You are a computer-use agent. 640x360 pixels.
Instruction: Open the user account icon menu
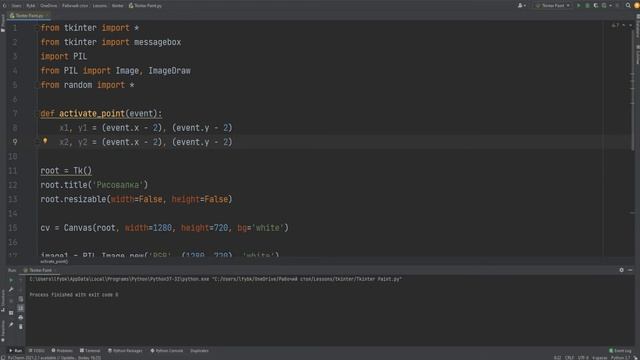pos(521,6)
